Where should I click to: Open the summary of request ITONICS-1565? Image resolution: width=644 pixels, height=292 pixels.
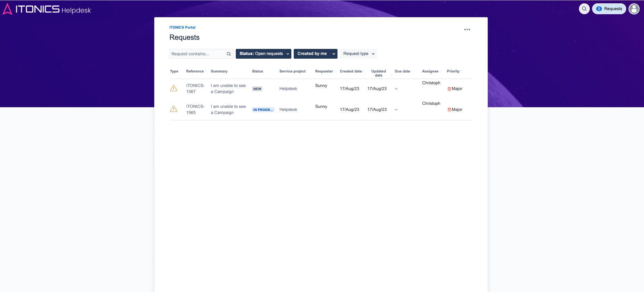pyautogui.click(x=228, y=110)
